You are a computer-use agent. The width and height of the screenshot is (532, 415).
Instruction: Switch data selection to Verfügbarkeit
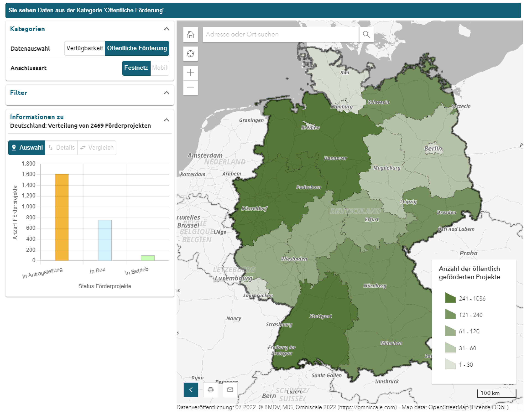click(85, 48)
